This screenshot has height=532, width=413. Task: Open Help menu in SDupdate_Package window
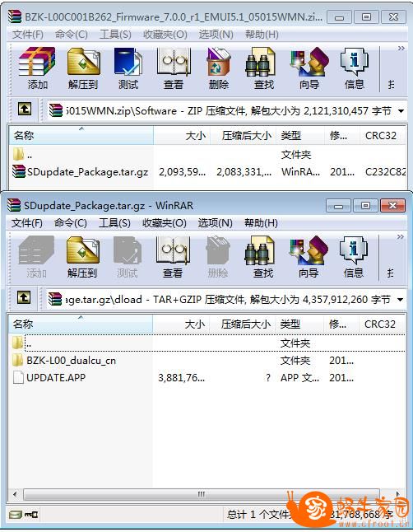click(261, 223)
